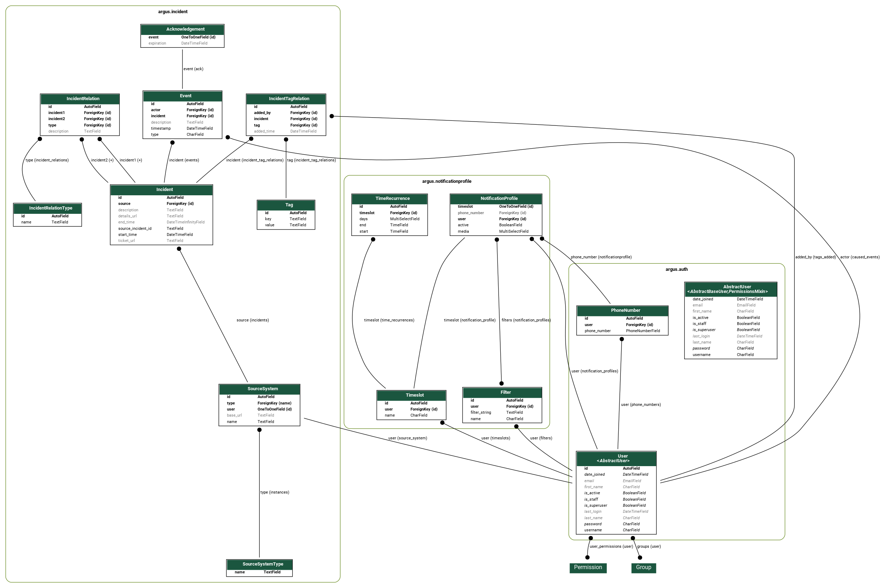The width and height of the screenshot is (882, 588).
Task: Click the Group node
Action: (x=644, y=568)
